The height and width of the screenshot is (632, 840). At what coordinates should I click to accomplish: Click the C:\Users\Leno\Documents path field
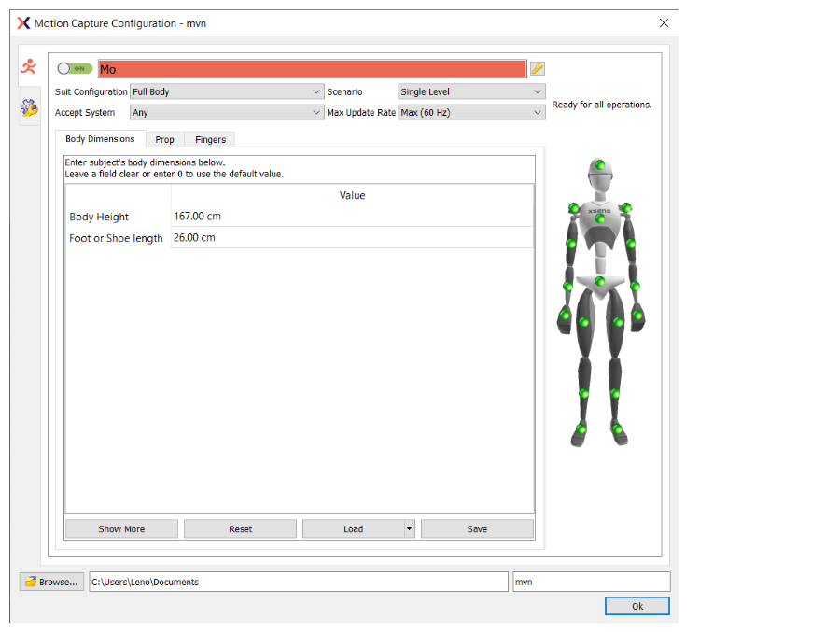click(x=299, y=582)
